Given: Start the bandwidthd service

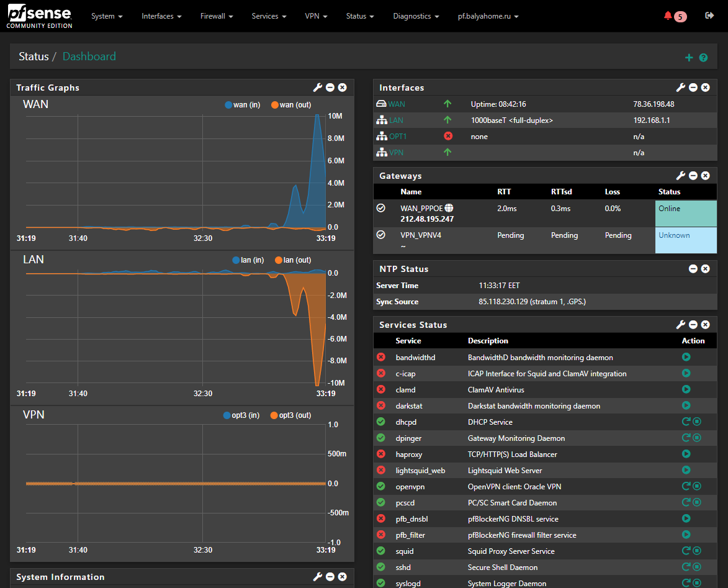Looking at the screenshot, I should (x=686, y=357).
